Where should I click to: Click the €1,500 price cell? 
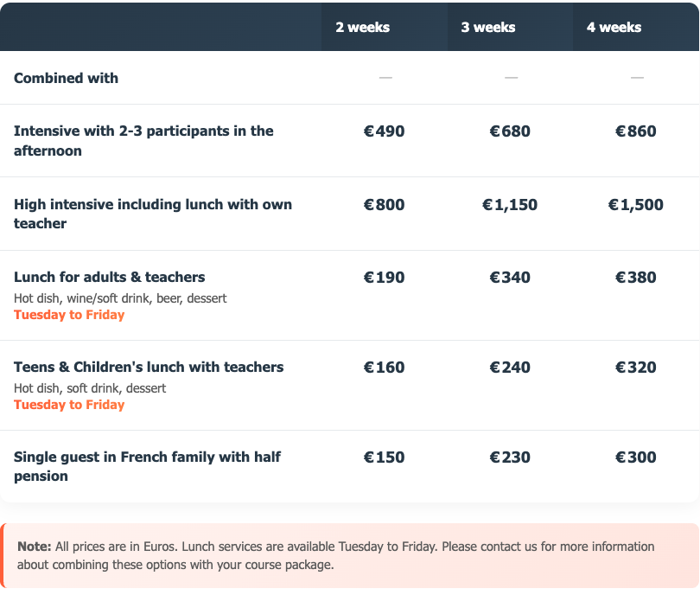pos(636,205)
